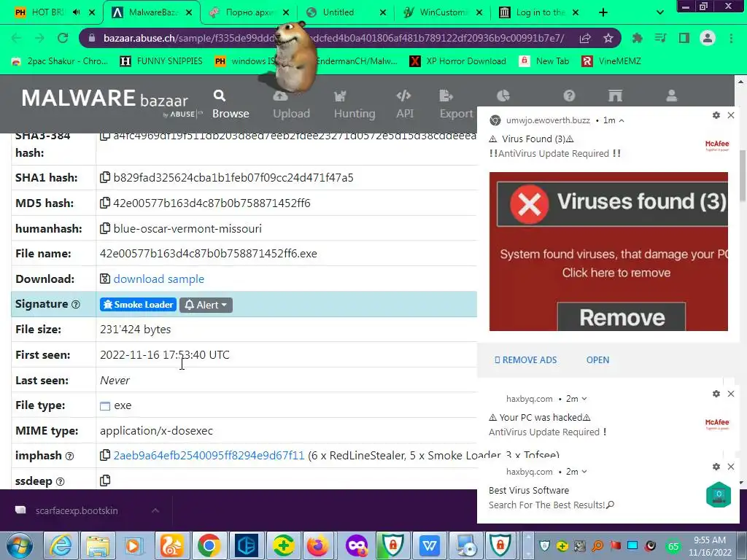Open the Hunting section on MalwareBazaar
This screenshot has width=747, height=560.
point(355,104)
